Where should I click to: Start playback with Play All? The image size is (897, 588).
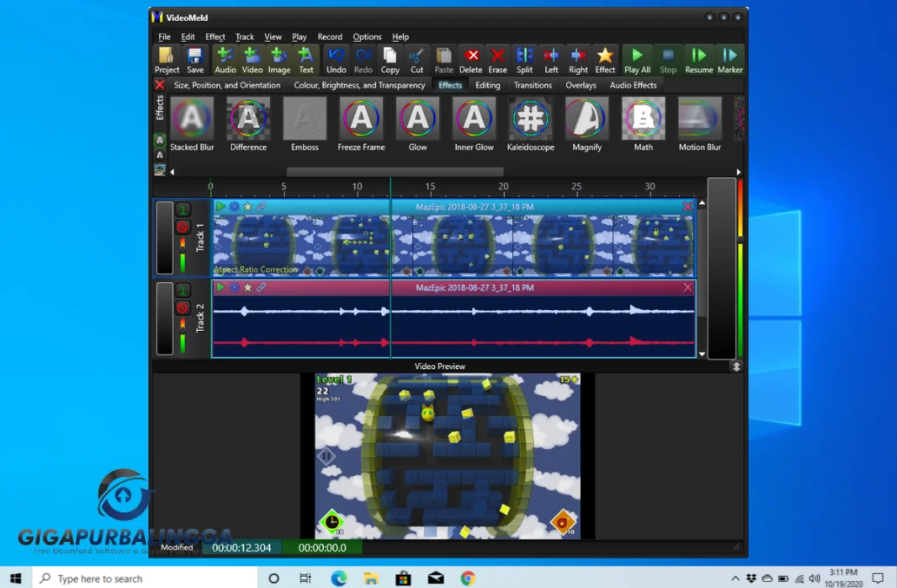tap(636, 60)
